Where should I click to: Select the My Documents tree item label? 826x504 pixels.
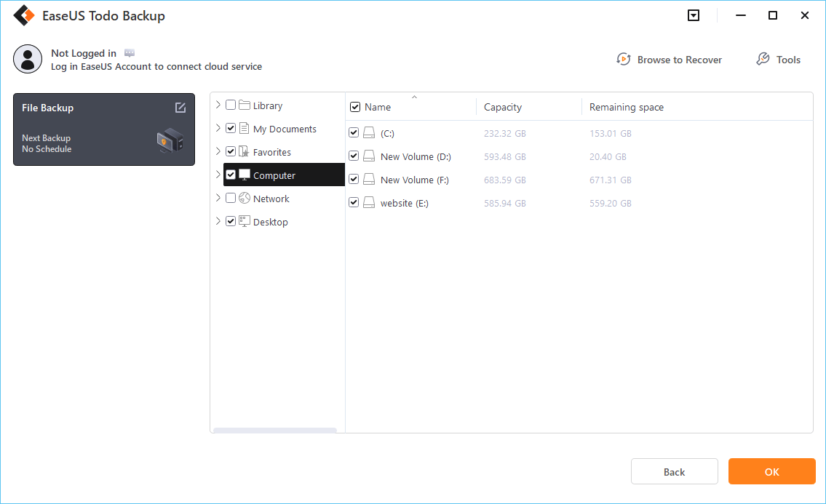[285, 129]
